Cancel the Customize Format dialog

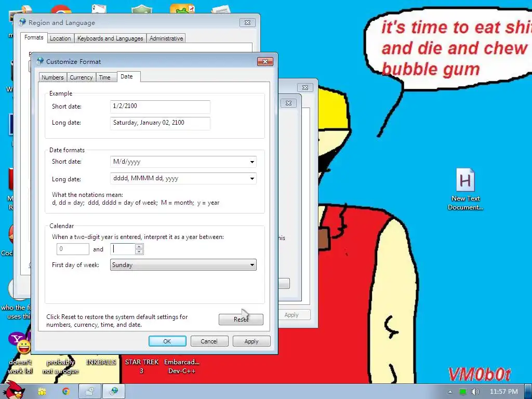click(209, 341)
